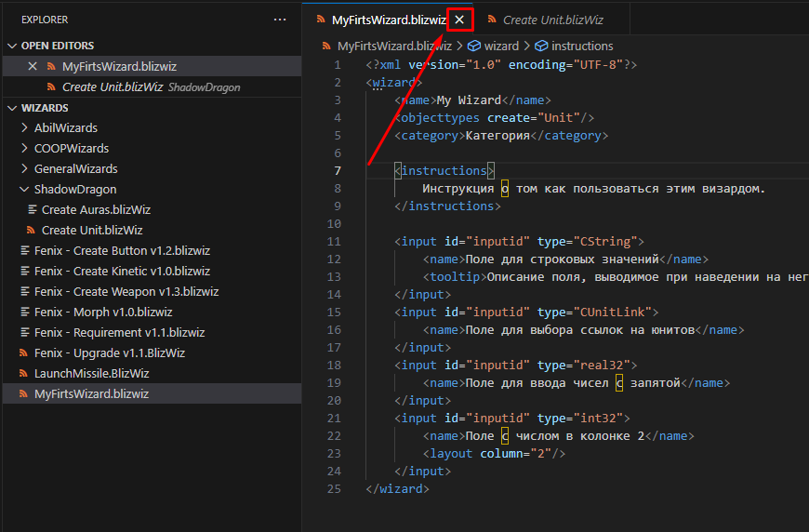Click RSS icon on Create Unit.blizWiz tab

tap(492, 20)
